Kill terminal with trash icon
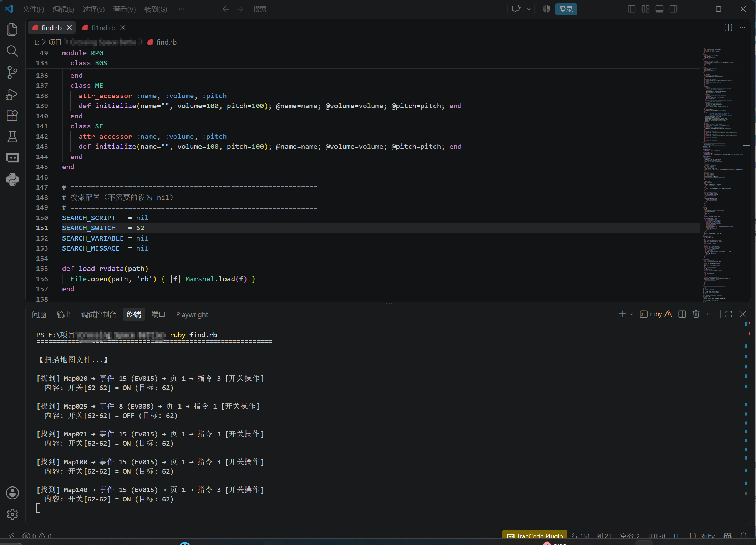Viewport: 756px width, 545px height. (696, 314)
